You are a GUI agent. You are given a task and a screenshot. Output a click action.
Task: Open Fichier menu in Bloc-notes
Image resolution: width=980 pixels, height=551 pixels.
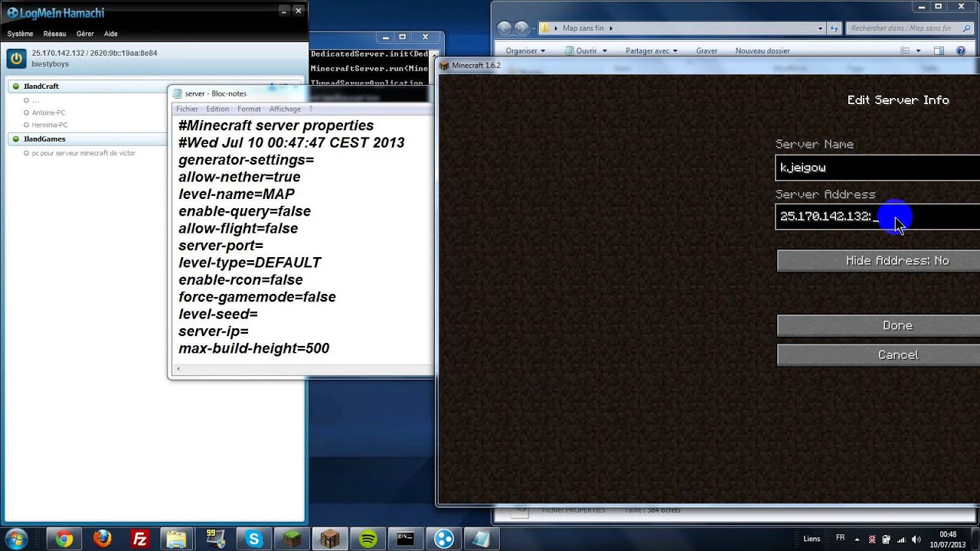[x=187, y=109]
